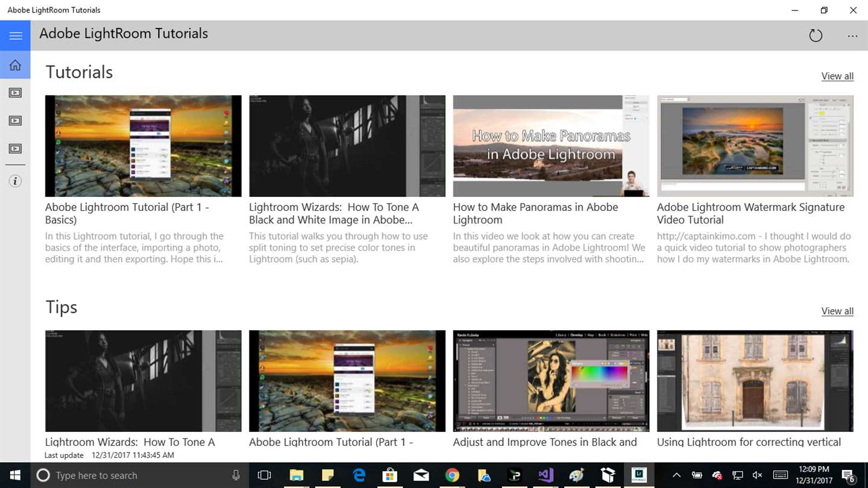The height and width of the screenshot is (488, 868).
Task: Open Tips thumbnail of Lightroom Tutorial Part 1
Action: [x=347, y=381]
